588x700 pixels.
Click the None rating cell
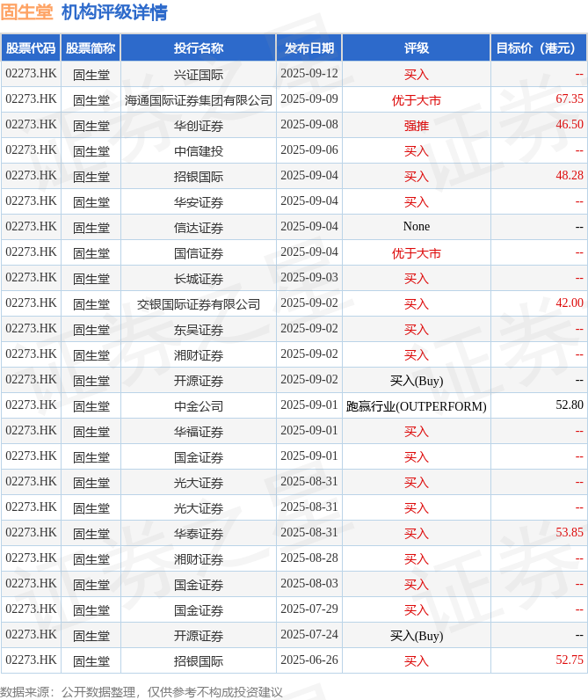pyautogui.click(x=417, y=227)
